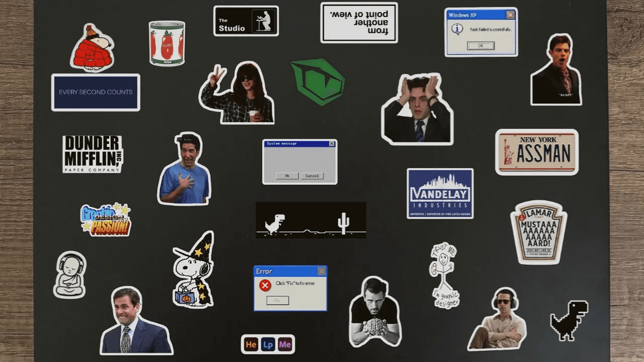Click OK in the Windows XP dialog sticker
The height and width of the screenshot is (362, 644).
click(x=480, y=46)
